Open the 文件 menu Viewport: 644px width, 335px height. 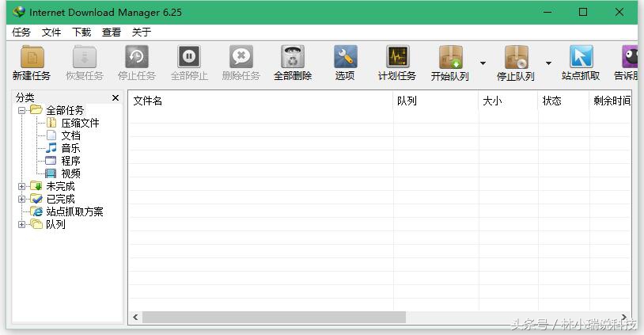pyautogui.click(x=51, y=32)
